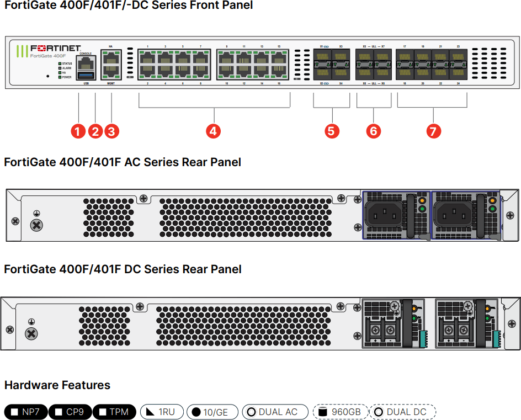Image resolution: width=521 pixels, height=420 pixels.
Task: Click the large vent grille on AC rear panel
Action: 246,217
